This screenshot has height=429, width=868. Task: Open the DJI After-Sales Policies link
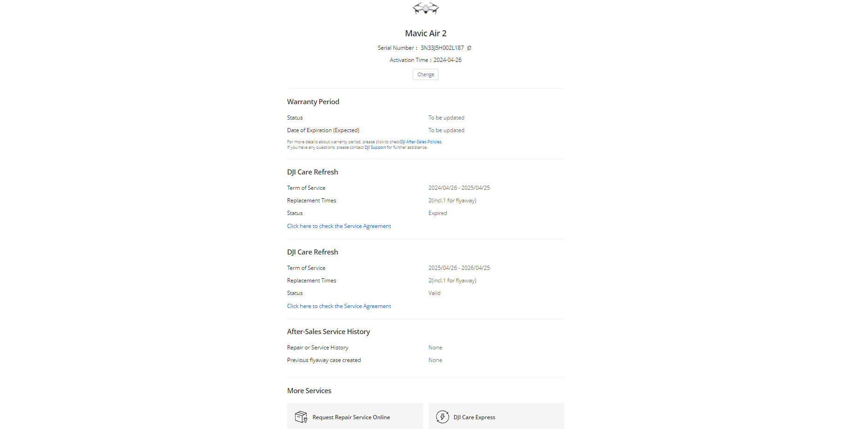click(x=421, y=142)
